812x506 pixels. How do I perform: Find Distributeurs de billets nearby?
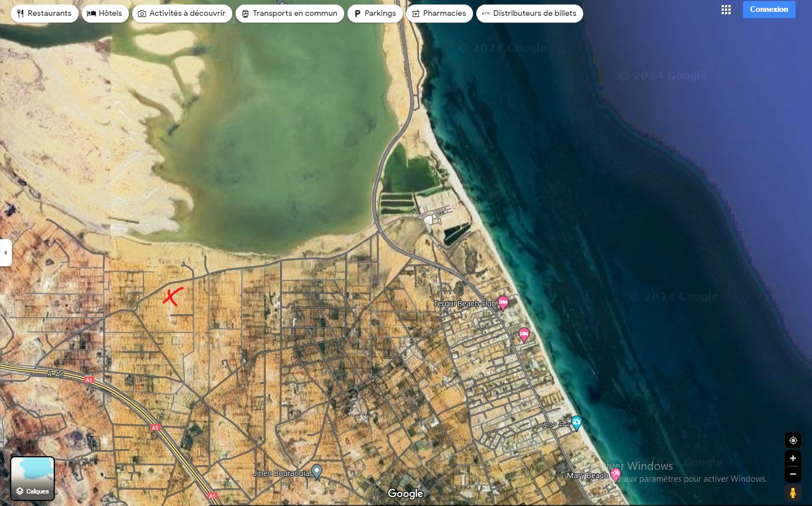click(x=529, y=14)
